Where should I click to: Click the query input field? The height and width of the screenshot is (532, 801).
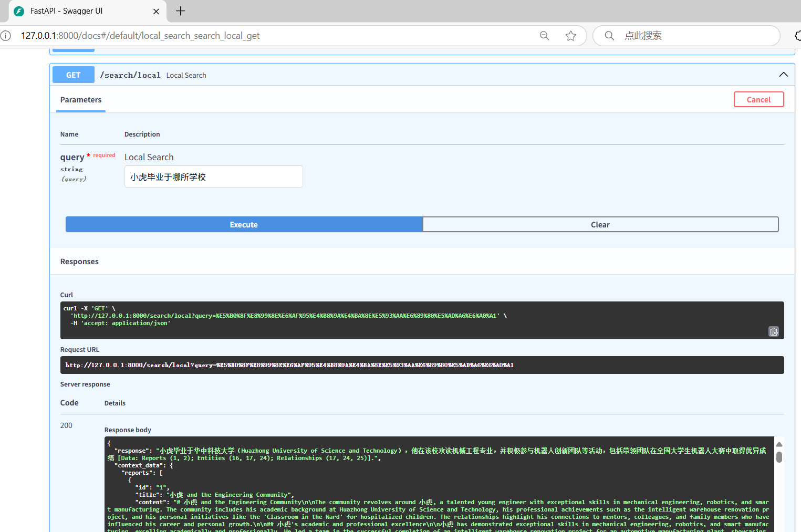click(x=213, y=176)
